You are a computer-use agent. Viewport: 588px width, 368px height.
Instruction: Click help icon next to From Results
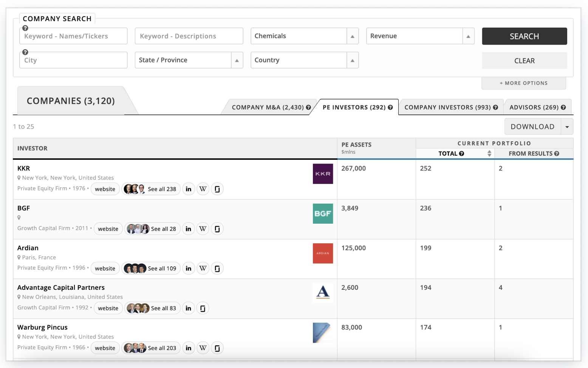(557, 153)
